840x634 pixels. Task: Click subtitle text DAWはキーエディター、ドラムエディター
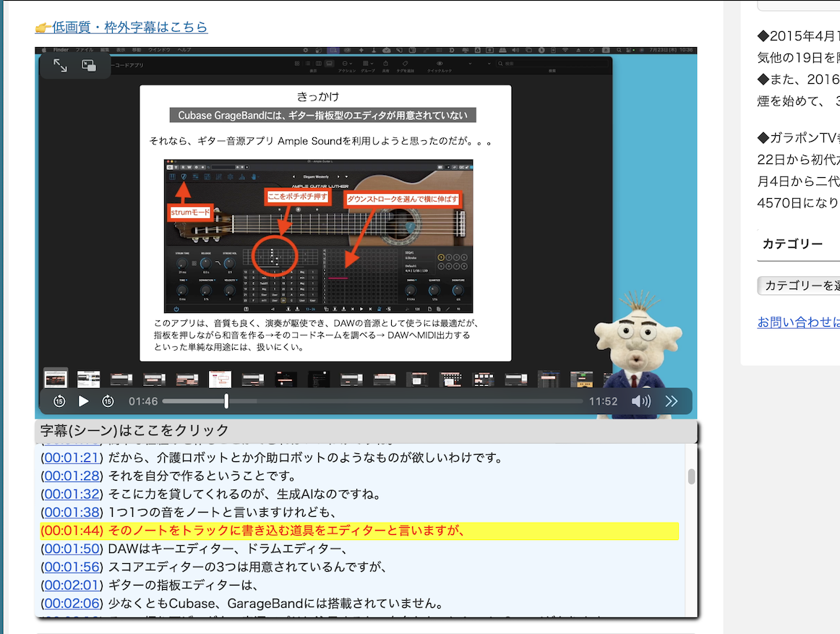(228, 549)
